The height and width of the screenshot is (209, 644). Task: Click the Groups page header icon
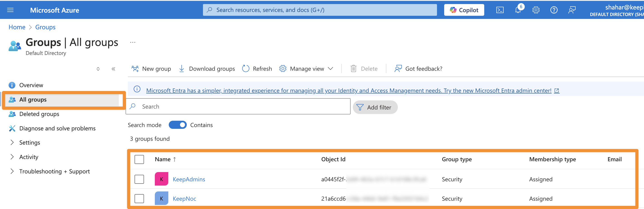point(15,46)
